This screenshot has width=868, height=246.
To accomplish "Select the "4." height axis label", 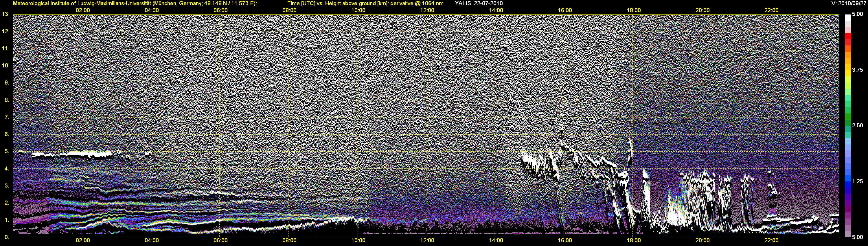I will [7, 168].
